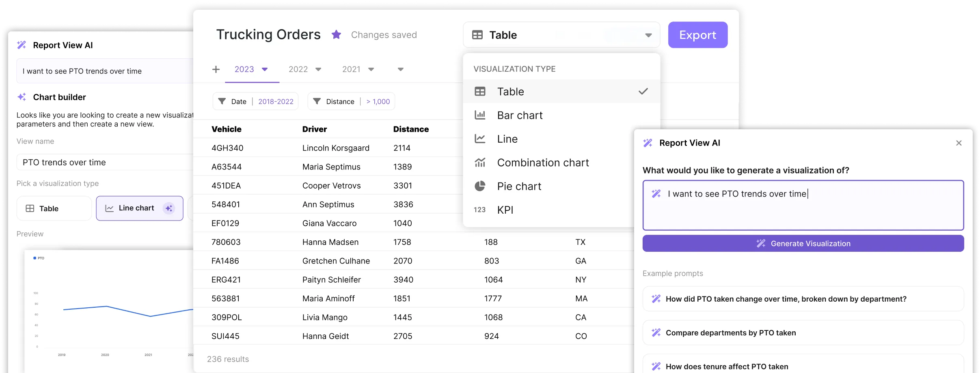Image resolution: width=980 pixels, height=373 pixels.
Task: Open the Date filter funnel icon
Action: pyautogui.click(x=222, y=101)
